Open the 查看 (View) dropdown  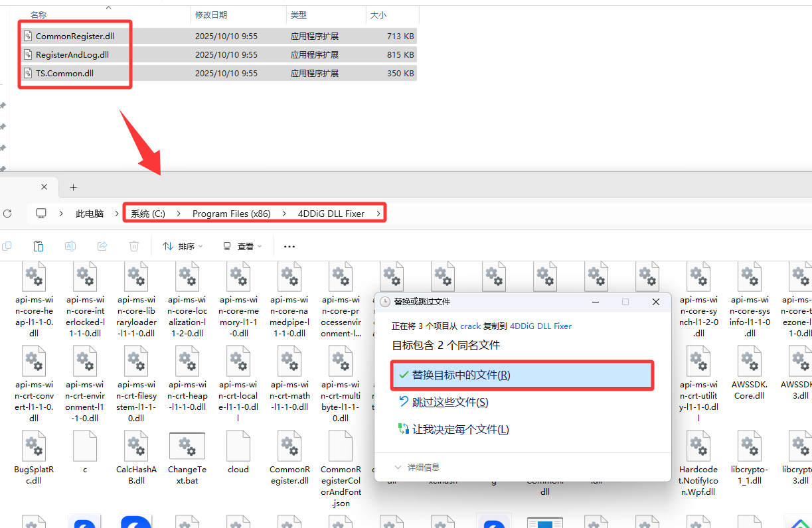pos(242,246)
